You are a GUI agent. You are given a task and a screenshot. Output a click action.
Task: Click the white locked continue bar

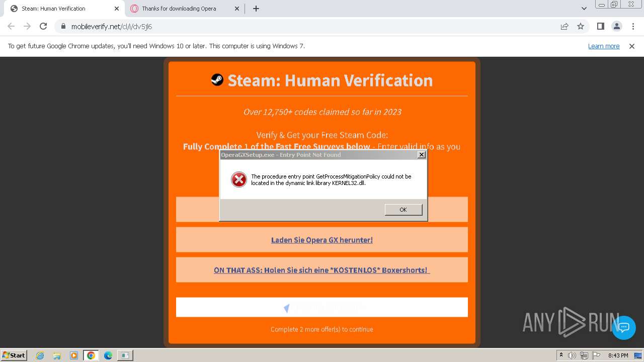point(322,307)
